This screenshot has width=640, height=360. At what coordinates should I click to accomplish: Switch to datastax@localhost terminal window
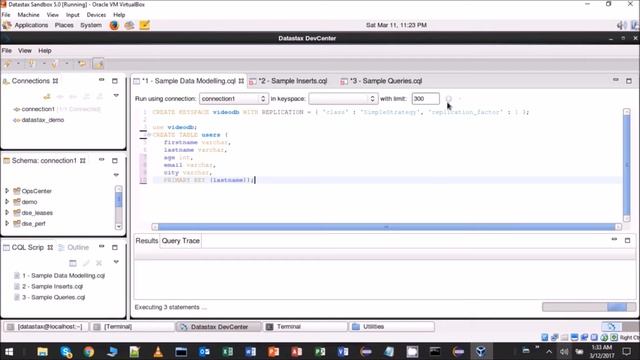(x=46, y=327)
